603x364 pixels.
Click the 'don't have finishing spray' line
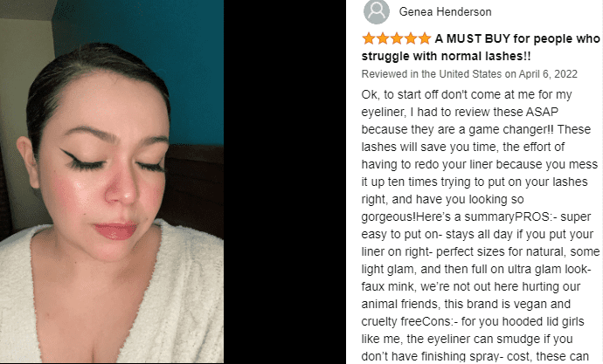pyautogui.click(x=475, y=356)
